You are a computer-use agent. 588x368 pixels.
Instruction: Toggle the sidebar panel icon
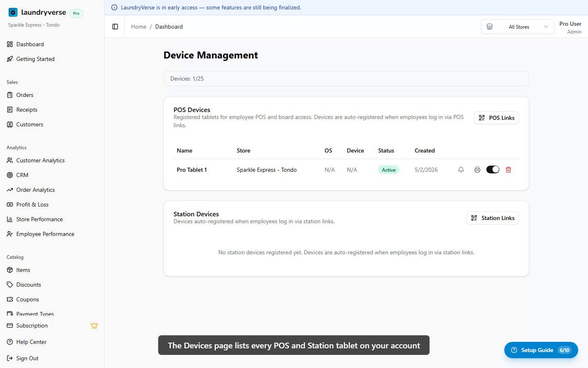(x=115, y=27)
